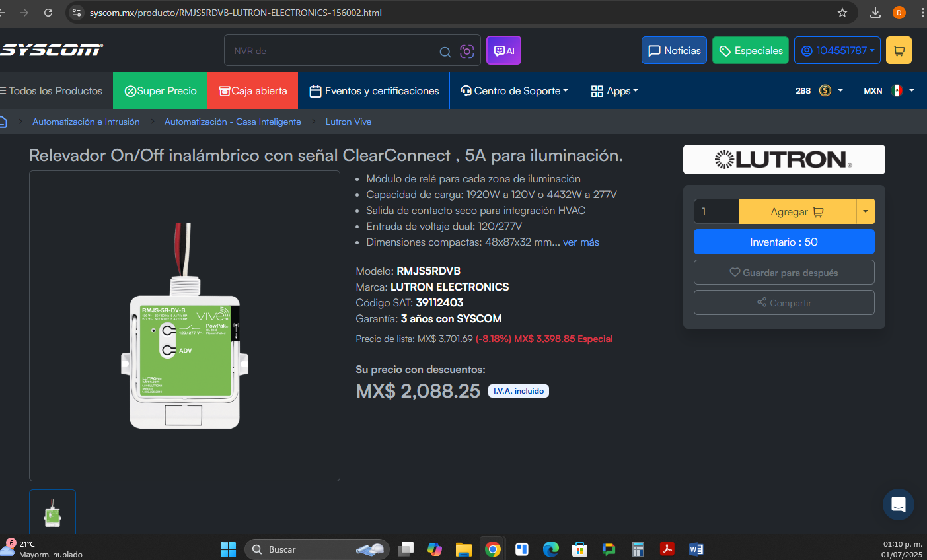Click the I.V.A. incluido badge

pyautogui.click(x=519, y=391)
